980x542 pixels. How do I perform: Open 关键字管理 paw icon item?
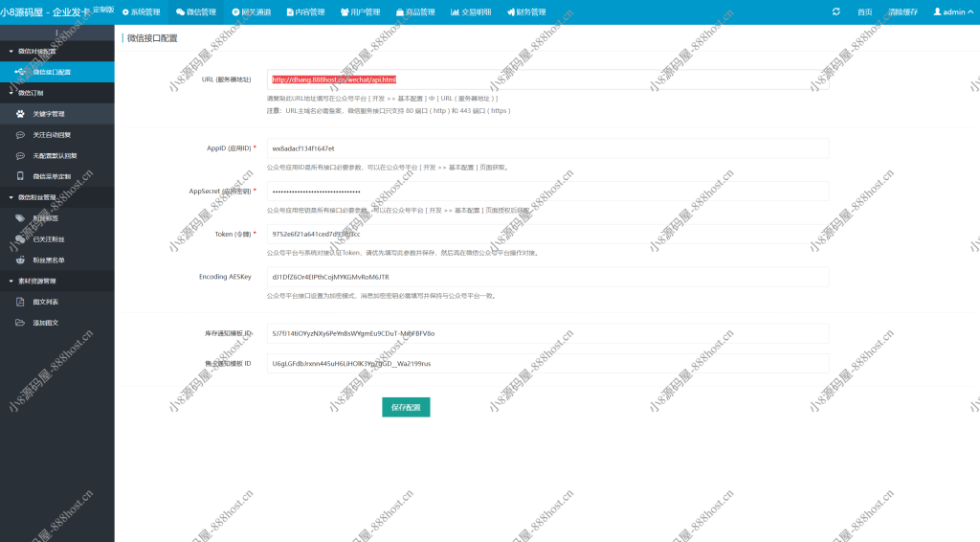click(56, 114)
